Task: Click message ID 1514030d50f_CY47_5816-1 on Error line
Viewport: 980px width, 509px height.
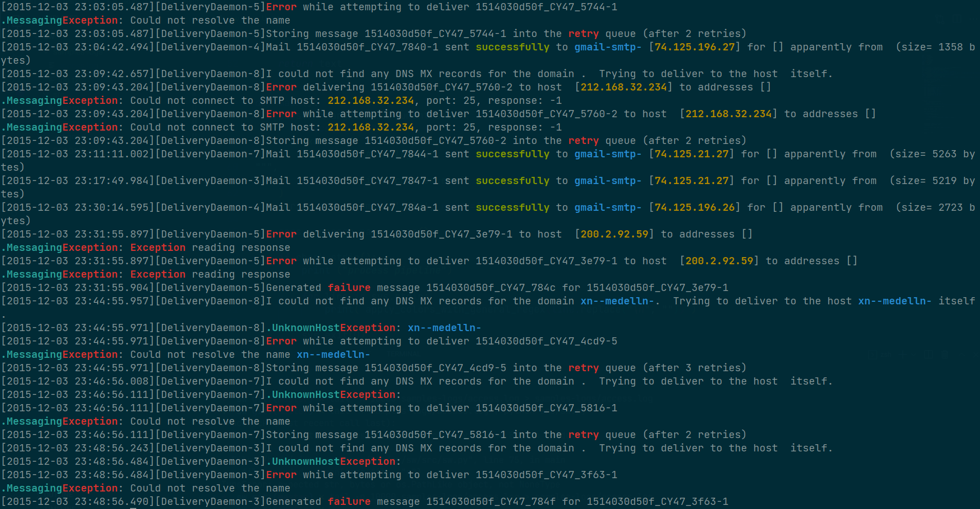Action: coord(547,408)
